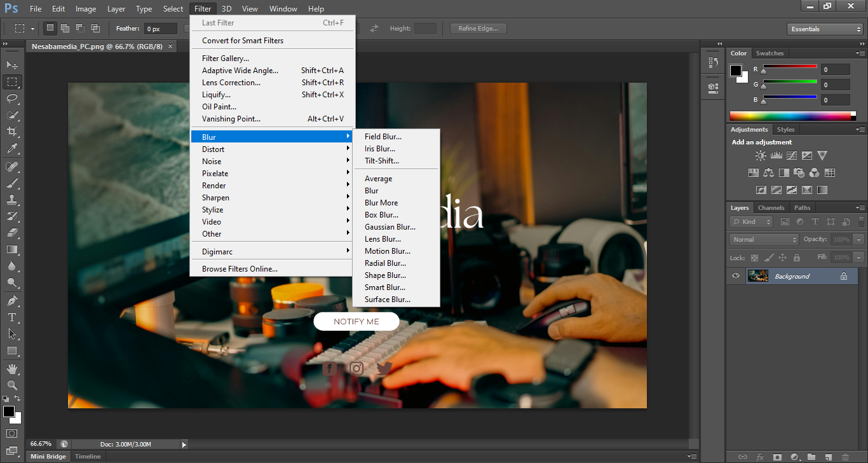Image resolution: width=868 pixels, height=463 pixels.
Task: Select the Lasso tool
Action: (12, 98)
